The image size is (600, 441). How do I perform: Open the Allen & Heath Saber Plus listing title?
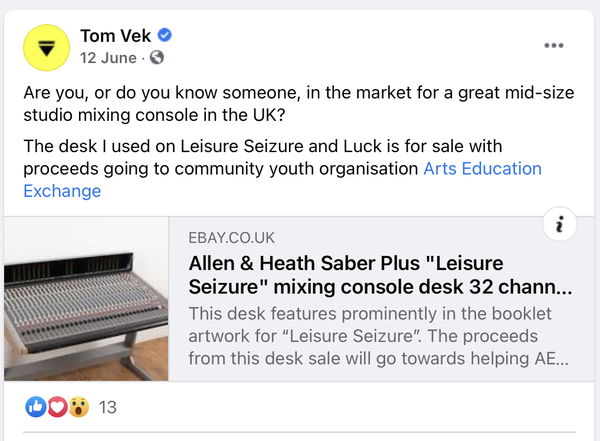pos(380,275)
